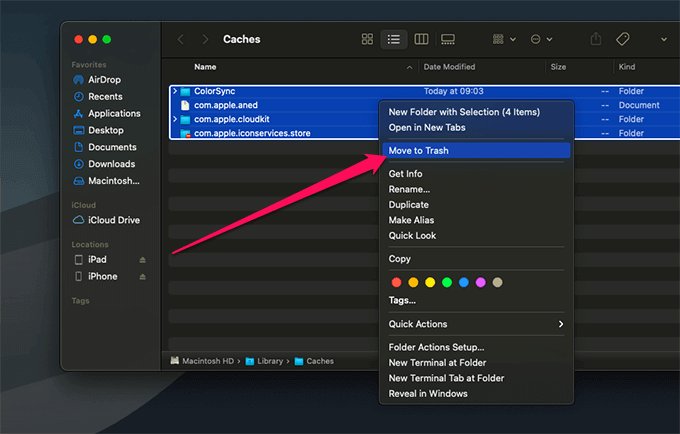Image resolution: width=680 pixels, height=434 pixels.
Task: Switch Finder to gallery view
Action: [448, 39]
